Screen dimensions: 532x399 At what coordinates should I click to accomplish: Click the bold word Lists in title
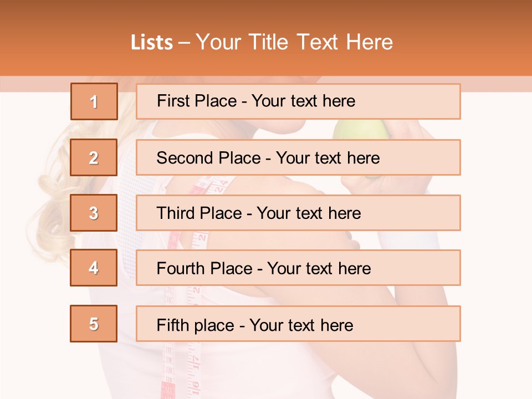pyautogui.click(x=152, y=42)
